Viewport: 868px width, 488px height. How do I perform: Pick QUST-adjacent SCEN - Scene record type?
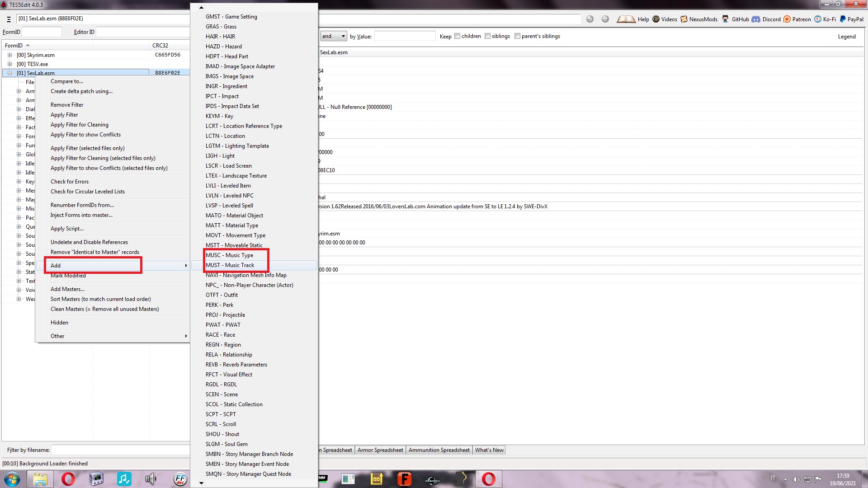click(222, 394)
